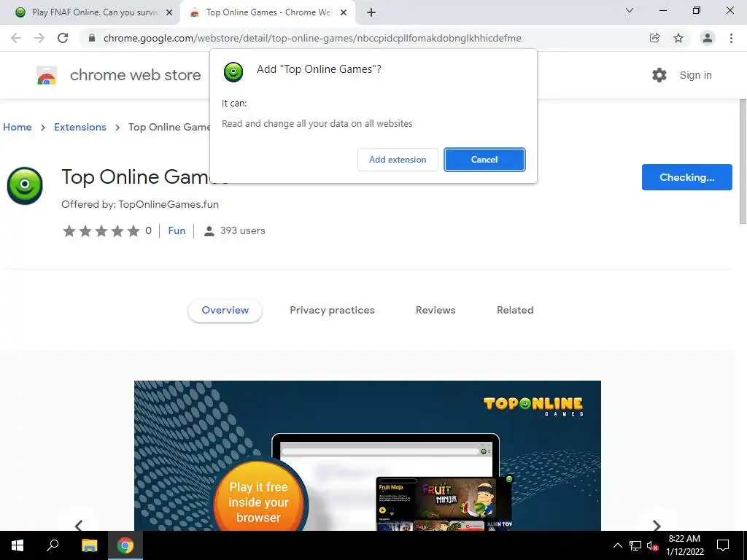The height and width of the screenshot is (560, 747).
Task: Select the Overview tab
Action: tap(225, 310)
